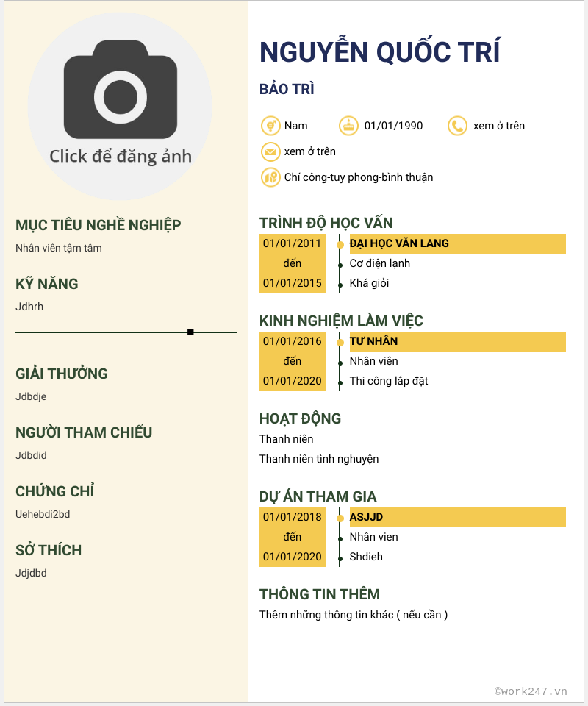Click the job title BẢO TRÌ
Image resolution: width=588 pixels, height=706 pixels.
(287, 90)
